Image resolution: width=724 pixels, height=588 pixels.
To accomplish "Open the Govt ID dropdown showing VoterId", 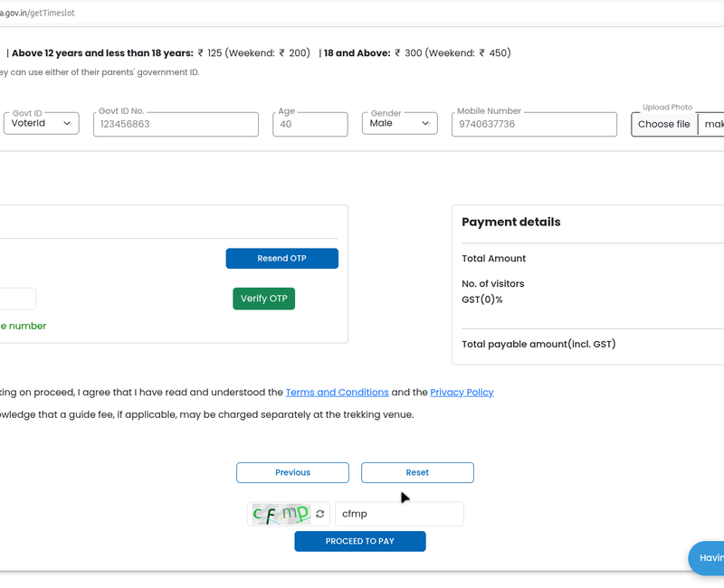I will tap(41, 123).
